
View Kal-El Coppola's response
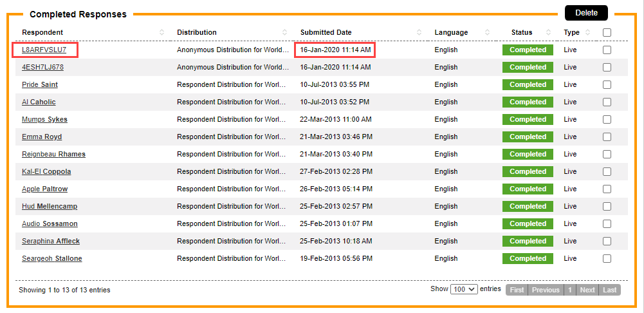coord(46,172)
